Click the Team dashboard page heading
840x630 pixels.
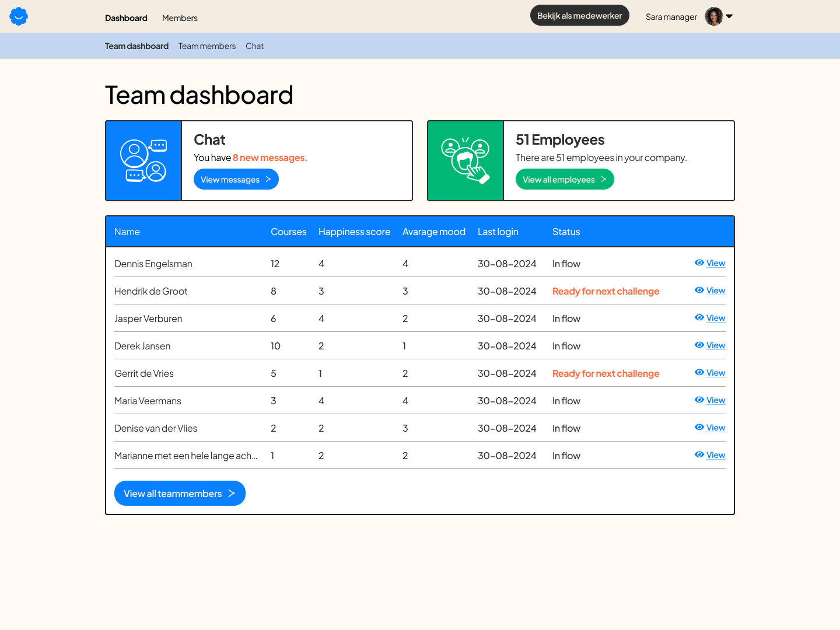199,95
